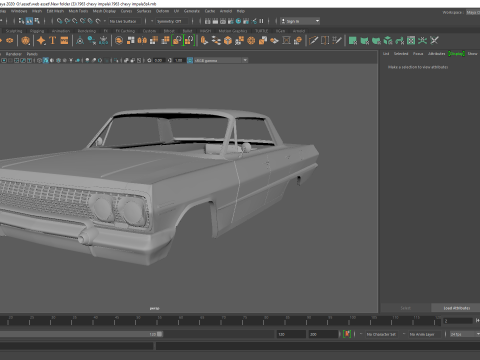Click the Load Attributes button
The image size is (480, 360).
click(x=456, y=308)
